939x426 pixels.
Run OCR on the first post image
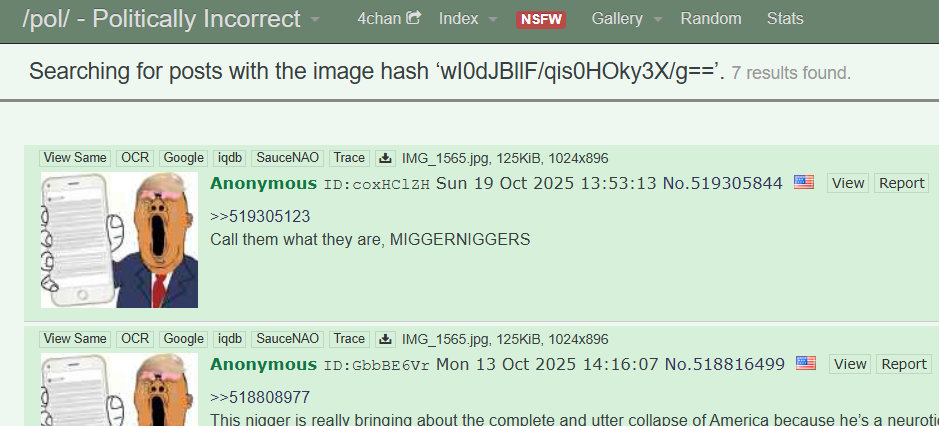point(135,158)
